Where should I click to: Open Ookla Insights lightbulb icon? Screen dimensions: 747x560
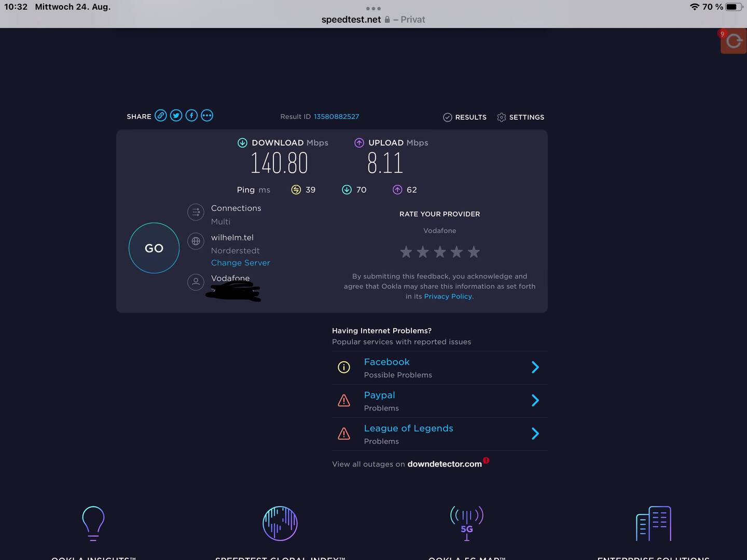pos(93,523)
